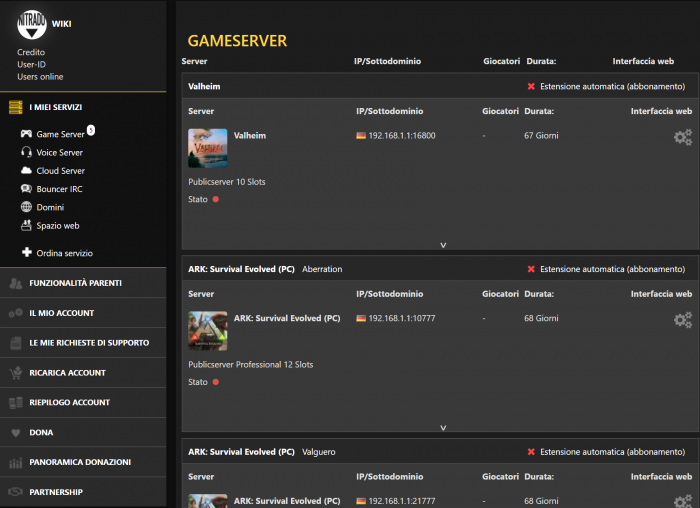Select Ordina servizio
Viewport: 700px width, 508px height.
click(65, 253)
